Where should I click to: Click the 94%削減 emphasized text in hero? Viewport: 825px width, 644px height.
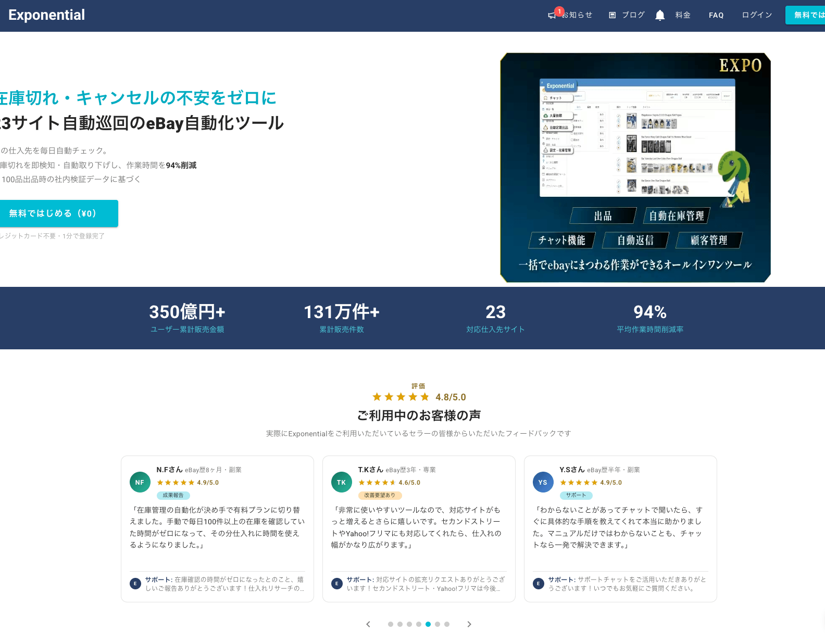pyautogui.click(x=181, y=165)
